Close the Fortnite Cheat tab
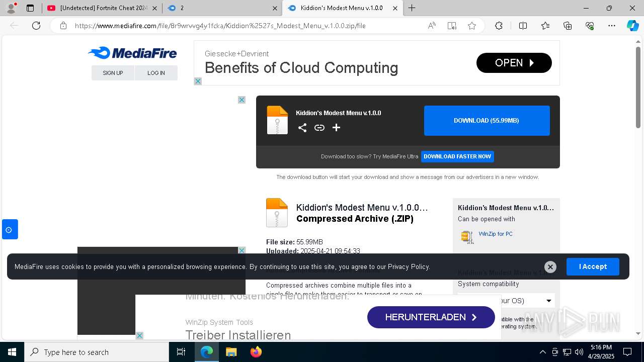This screenshot has height=362, width=644. pyautogui.click(x=154, y=8)
